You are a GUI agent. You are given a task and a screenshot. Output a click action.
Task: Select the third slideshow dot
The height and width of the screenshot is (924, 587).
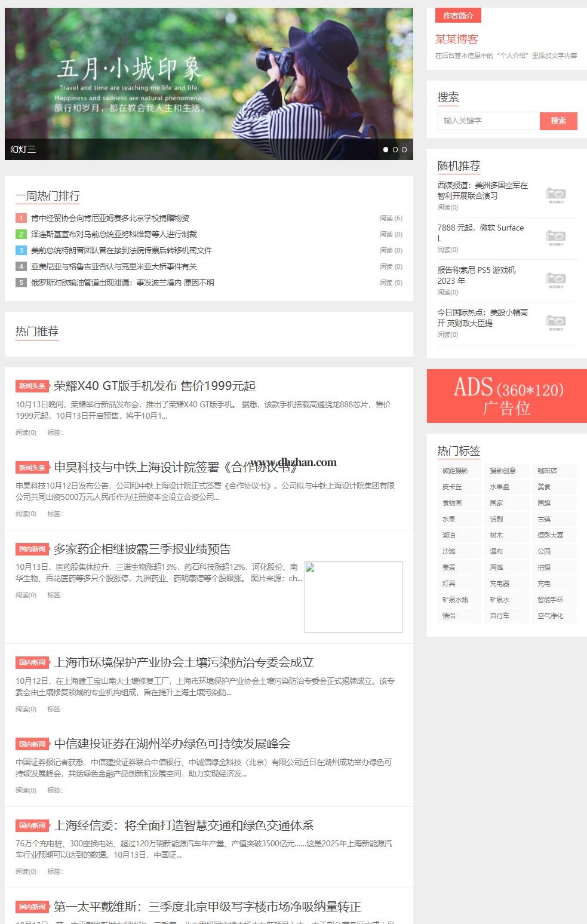[404, 149]
